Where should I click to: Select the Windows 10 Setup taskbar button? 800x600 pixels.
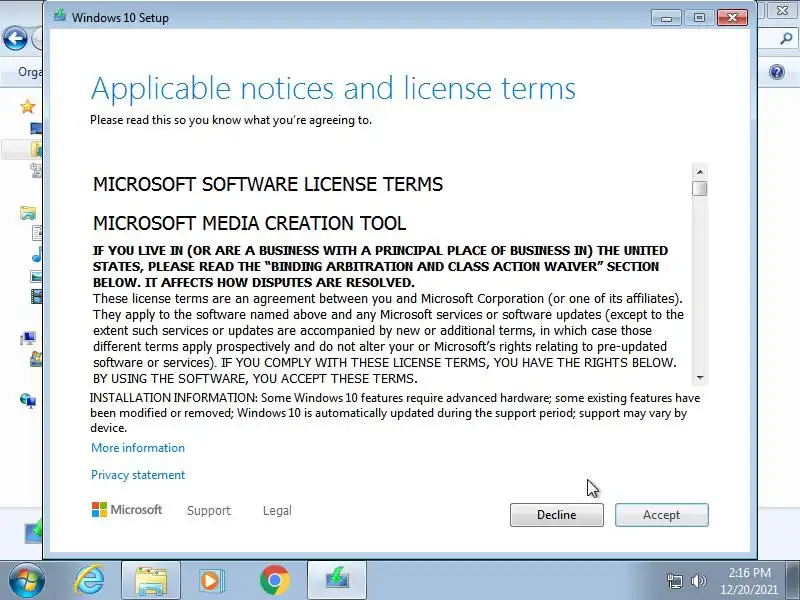tap(337, 581)
